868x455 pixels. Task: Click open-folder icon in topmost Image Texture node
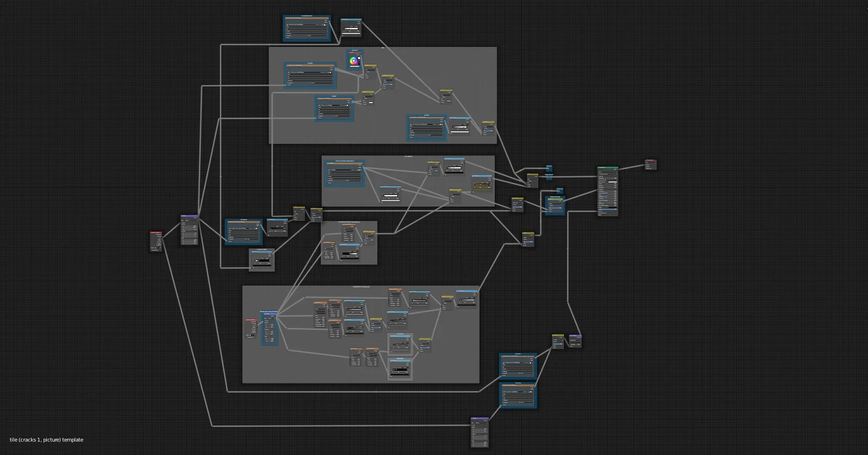pos(324,24)
